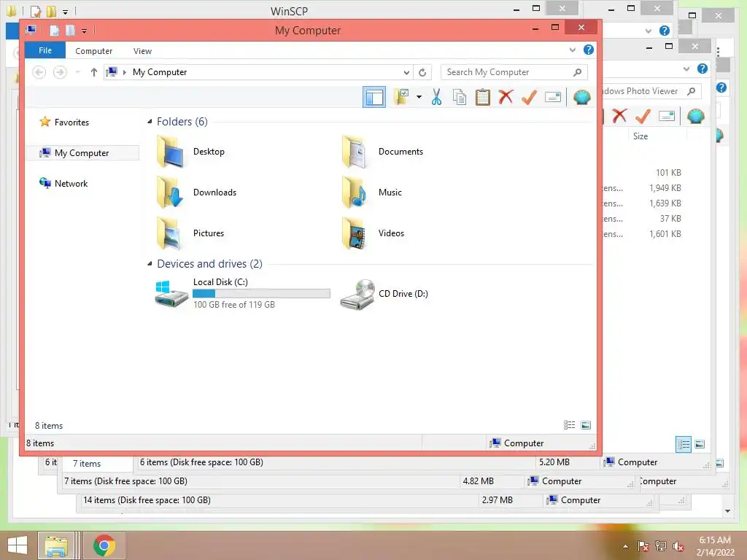This screenshot has width=747, height=560.
Task: Expand the ribbon with the chevron
Action: click(572, 50)
